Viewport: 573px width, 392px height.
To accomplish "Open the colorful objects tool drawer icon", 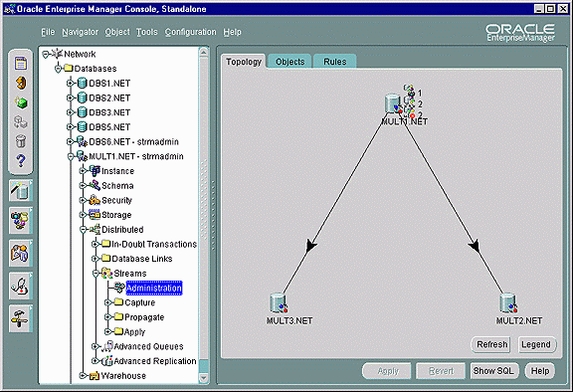I will (x=21, y=221).
